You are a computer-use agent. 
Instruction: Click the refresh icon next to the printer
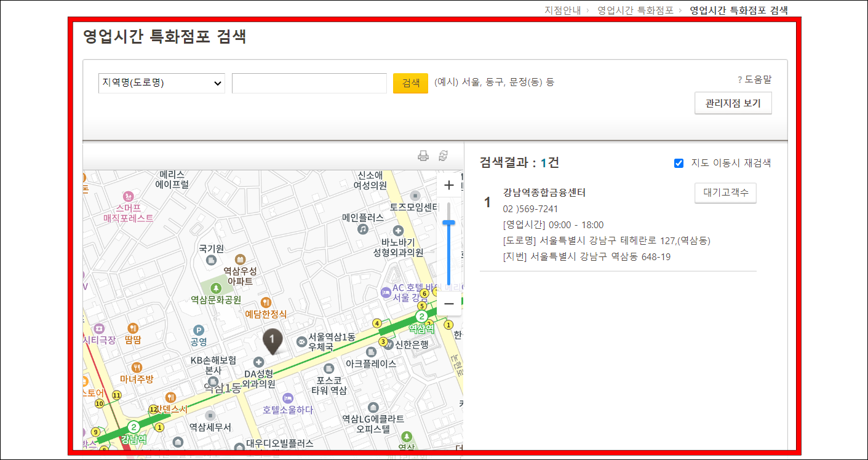[x=444, y=156]
